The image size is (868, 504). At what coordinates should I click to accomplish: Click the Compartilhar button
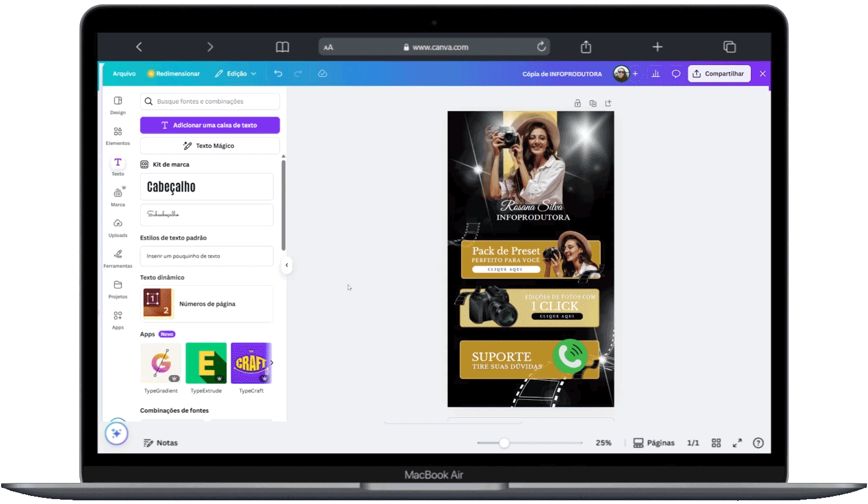coord(719,74)
